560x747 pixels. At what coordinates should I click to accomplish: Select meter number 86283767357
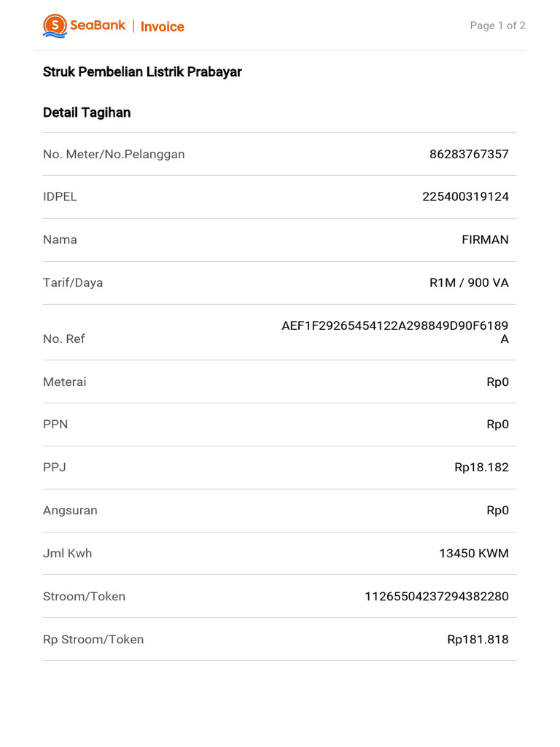469,154
